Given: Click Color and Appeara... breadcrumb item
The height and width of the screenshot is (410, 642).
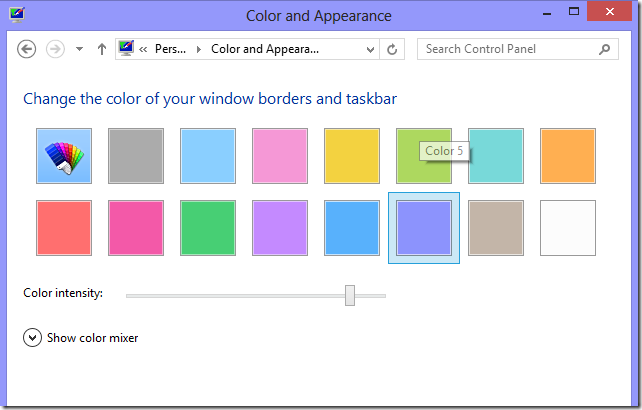Looking at the screenshot, I should click(265, 49).
